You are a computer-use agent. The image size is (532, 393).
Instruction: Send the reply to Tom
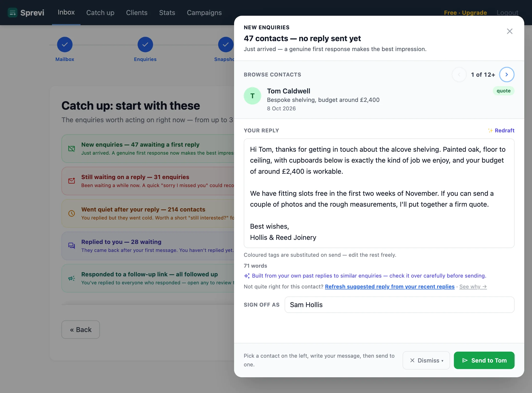pos(484,360)
